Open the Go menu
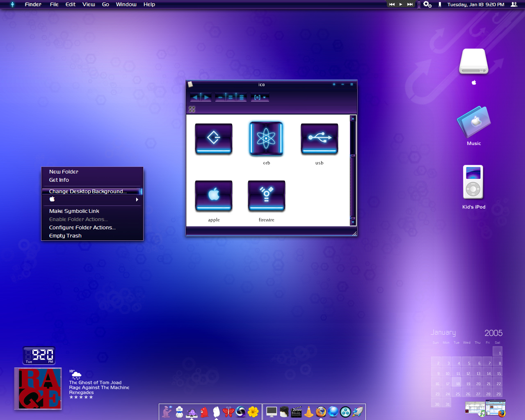Screen dimensions: 525x420 tap(105, 4)
